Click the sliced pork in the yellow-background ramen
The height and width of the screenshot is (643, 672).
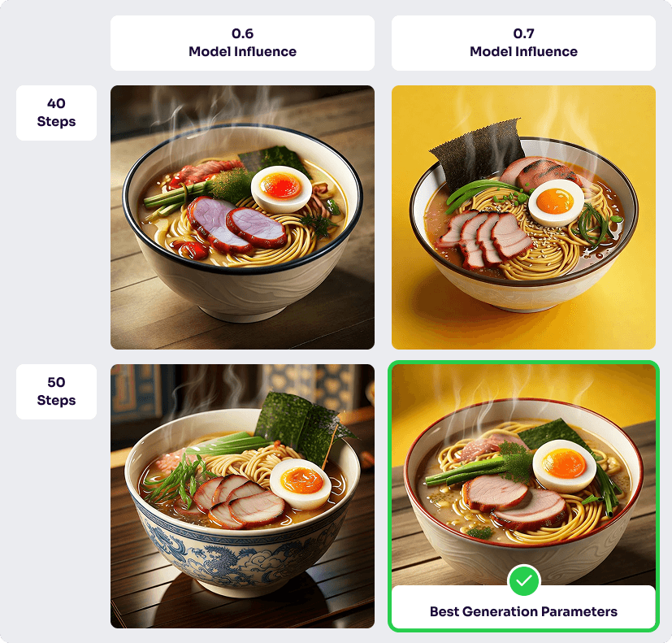pyautogui.click(x=484, y=238)
